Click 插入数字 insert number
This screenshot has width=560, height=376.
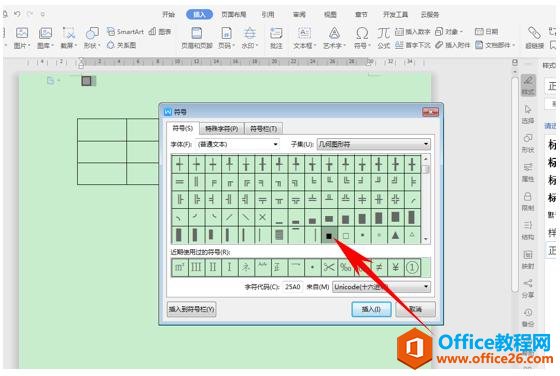coord(413,31)
